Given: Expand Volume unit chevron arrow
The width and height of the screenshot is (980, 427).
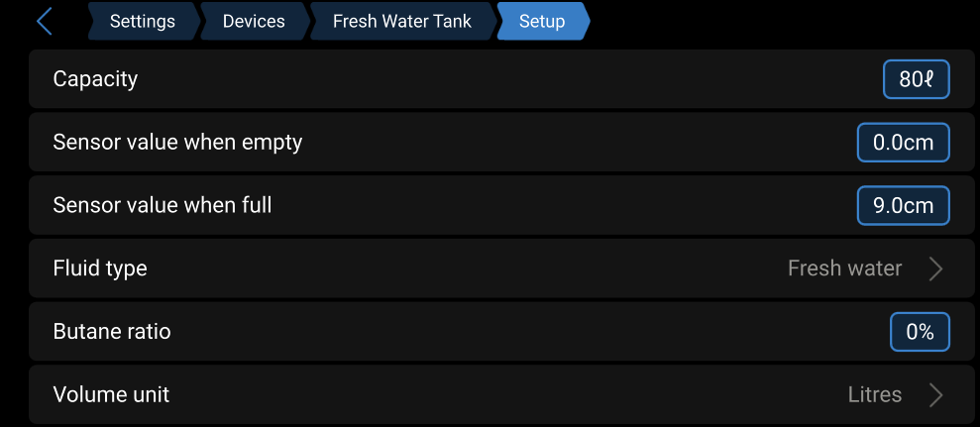Looking at the screenshot, I should click(x=935, y=395).
